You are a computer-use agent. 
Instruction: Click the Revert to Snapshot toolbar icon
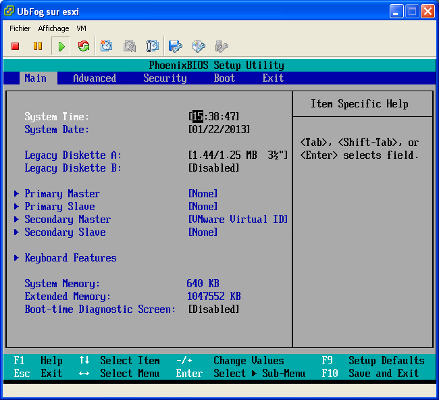(129, 46)
